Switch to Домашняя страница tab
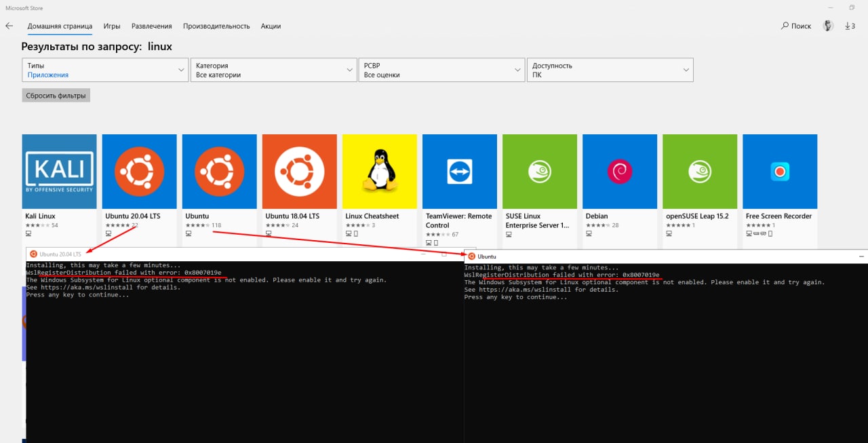This screenshot has height=443, width=868. (x=60, y=26)
